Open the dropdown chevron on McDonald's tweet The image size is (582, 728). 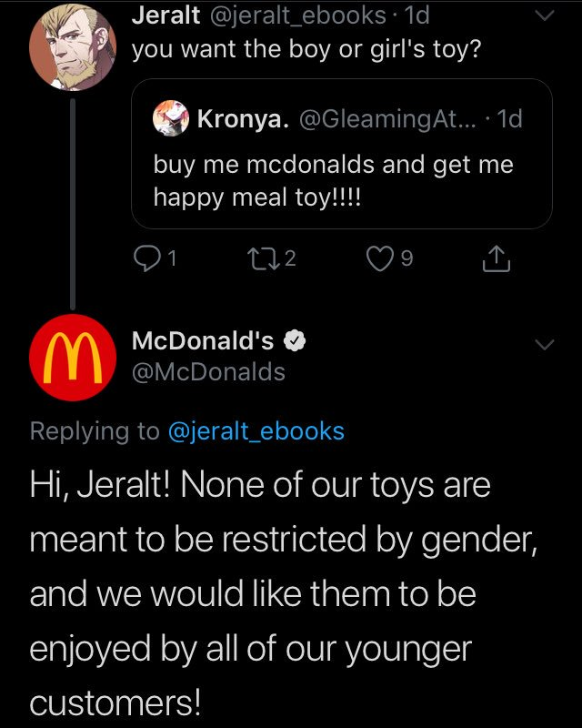click(x=543, y=344)
